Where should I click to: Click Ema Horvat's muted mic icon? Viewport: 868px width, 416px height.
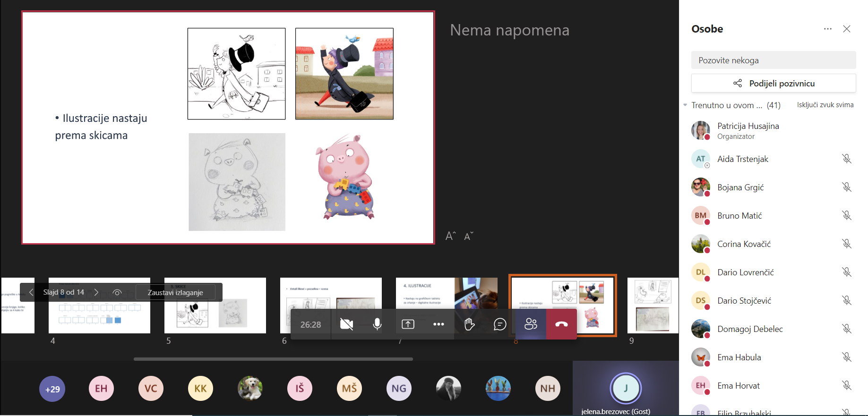tap(847, 385)
